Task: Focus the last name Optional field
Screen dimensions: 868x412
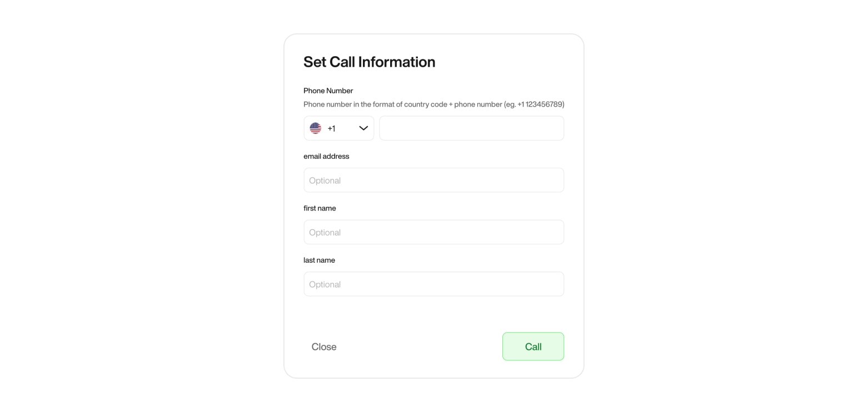Action: pos(433,284)
